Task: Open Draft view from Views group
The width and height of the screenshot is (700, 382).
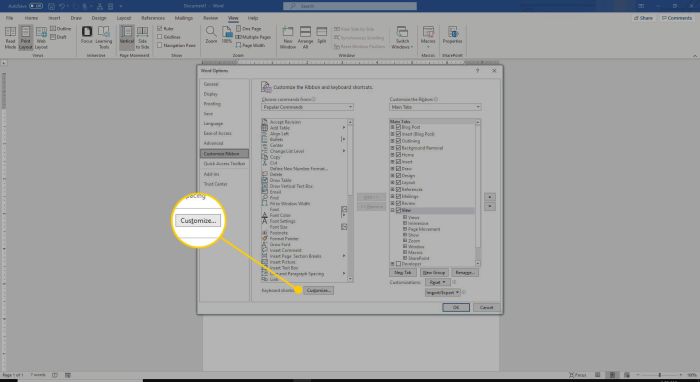Action: [59, 37]
